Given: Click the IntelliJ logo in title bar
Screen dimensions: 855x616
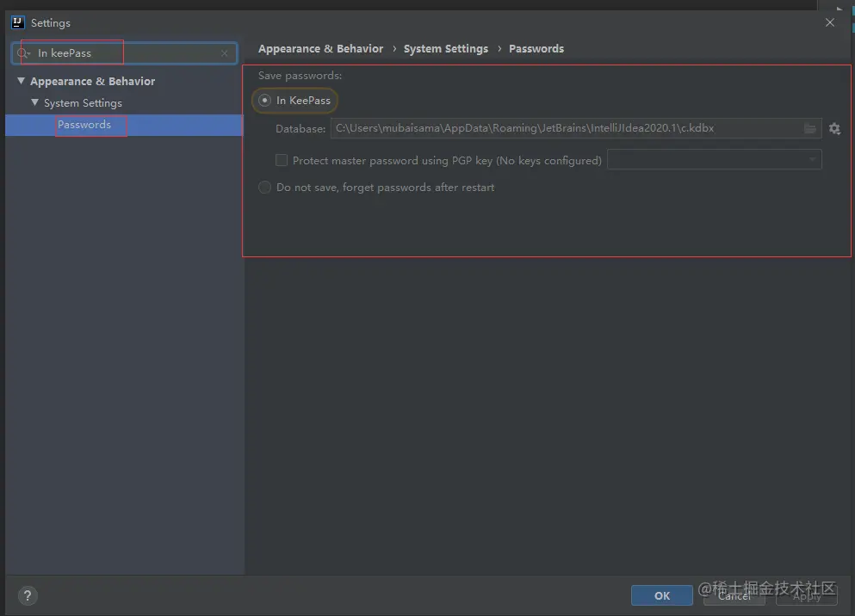Looking at the screenshot, I should [17, 22].
